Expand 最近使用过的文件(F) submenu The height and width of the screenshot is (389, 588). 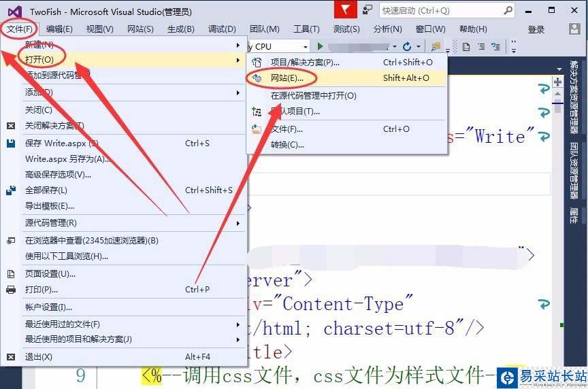point(124,324)
